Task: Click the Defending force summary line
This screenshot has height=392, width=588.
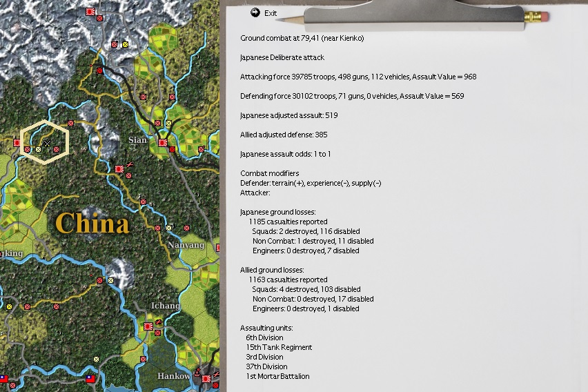Action: coord(352,96)
